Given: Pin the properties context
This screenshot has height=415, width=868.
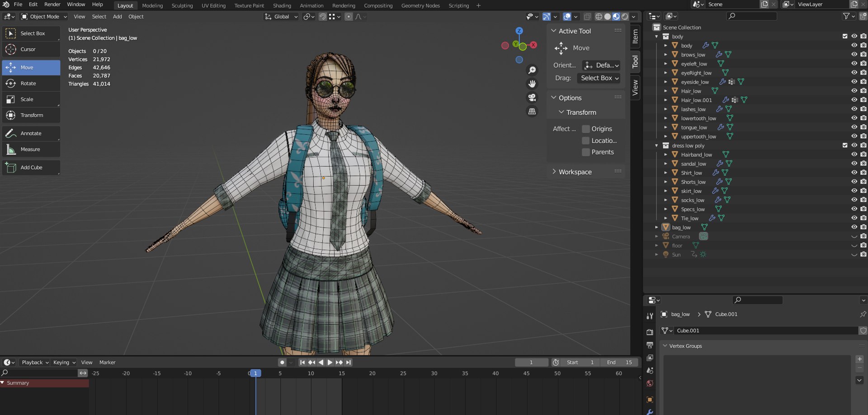Looking at the screenshot, I should click(863, 314).
